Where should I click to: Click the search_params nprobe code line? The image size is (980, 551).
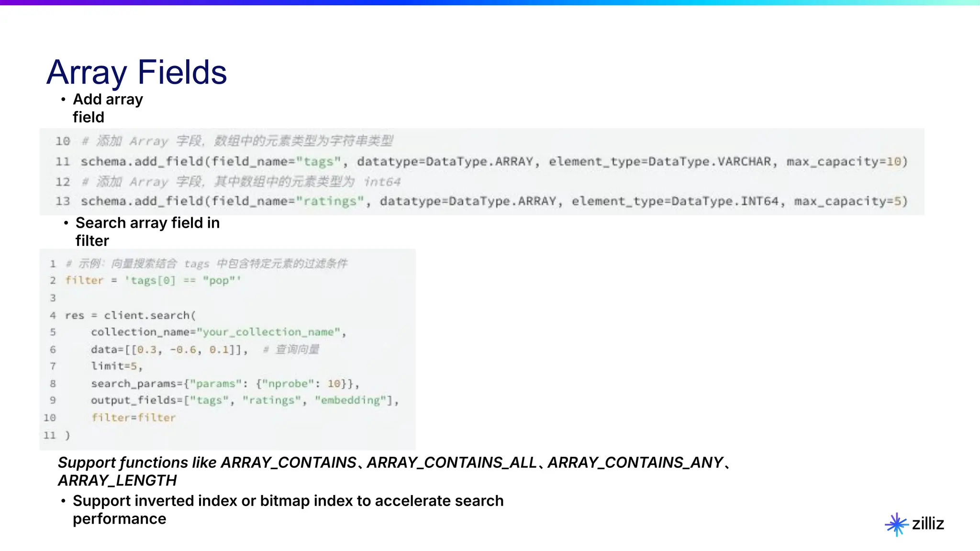click(225, 384)
